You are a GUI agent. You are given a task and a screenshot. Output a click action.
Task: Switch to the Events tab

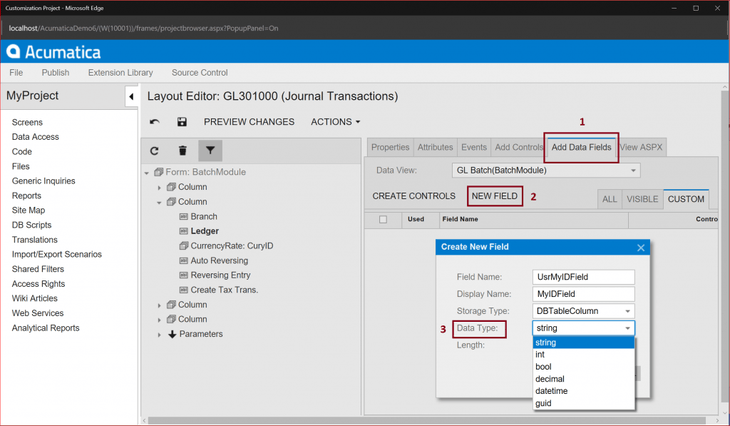click(x=474, y=147)
